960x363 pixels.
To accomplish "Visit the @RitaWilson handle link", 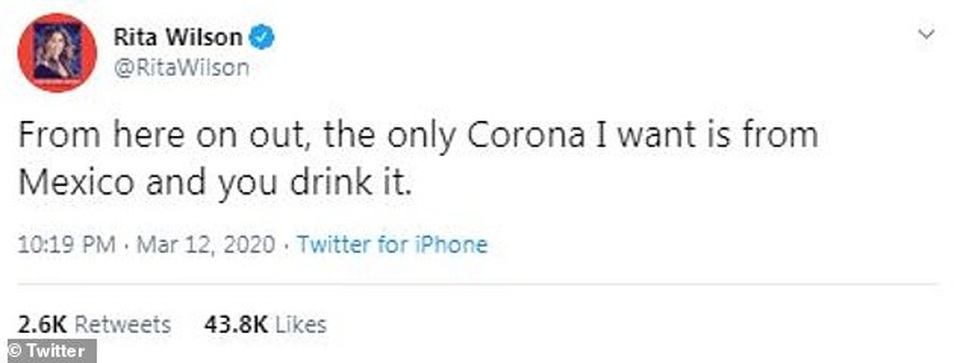I will (x=181, y=67).
